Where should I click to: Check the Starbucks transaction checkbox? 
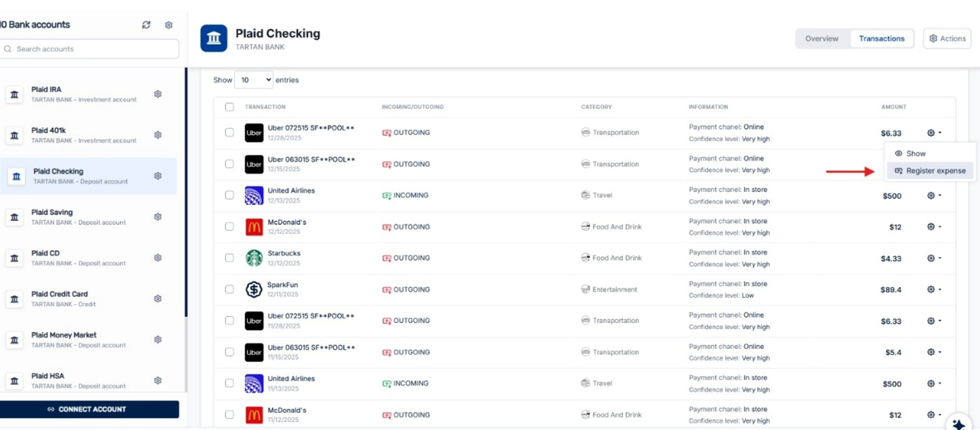coord(230,258)
